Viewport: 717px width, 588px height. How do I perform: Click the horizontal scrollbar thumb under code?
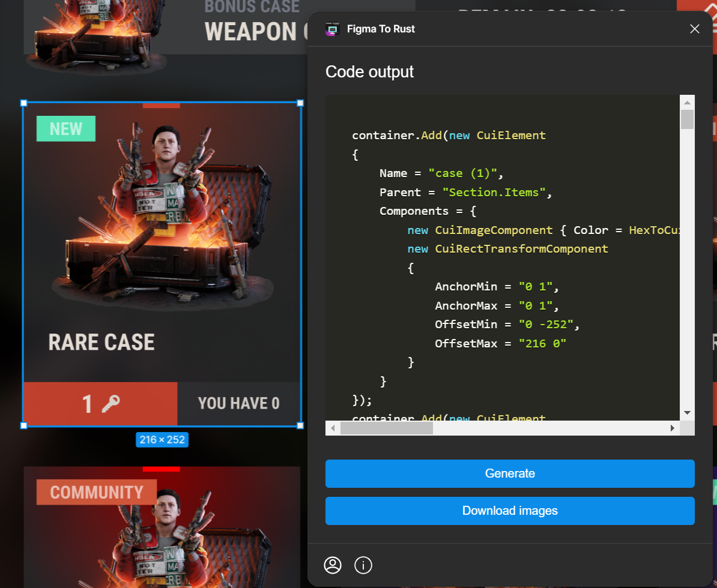point(386,428)
